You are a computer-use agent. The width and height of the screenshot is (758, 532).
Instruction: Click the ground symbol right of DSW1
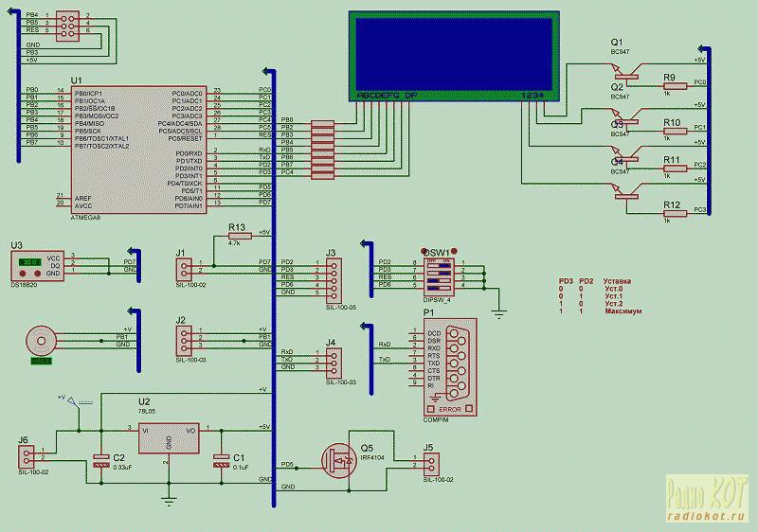click(499, 313)
